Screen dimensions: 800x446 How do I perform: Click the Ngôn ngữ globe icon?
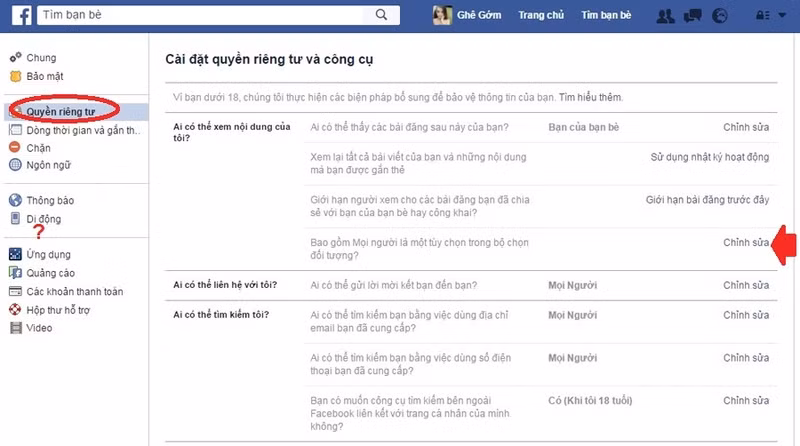[15, 165]
